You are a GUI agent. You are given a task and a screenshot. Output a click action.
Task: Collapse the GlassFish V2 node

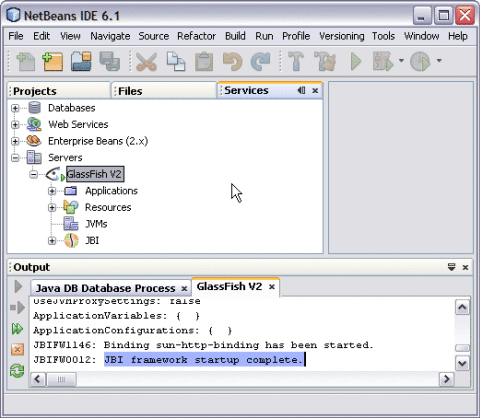33,174
